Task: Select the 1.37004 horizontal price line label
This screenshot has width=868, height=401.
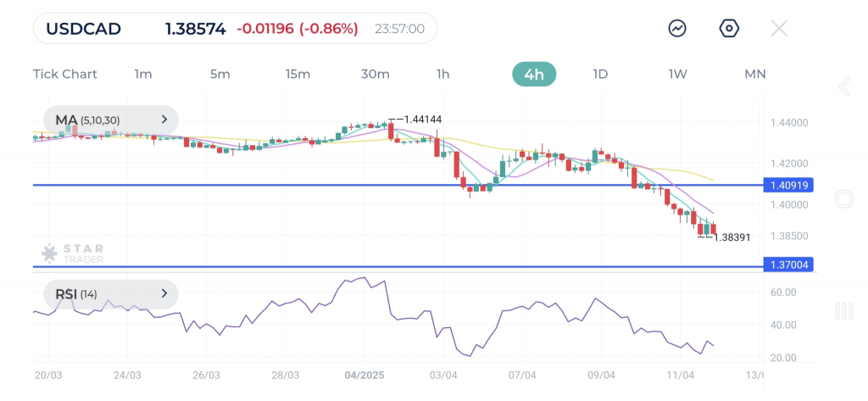Action: (x=787, y=266)
